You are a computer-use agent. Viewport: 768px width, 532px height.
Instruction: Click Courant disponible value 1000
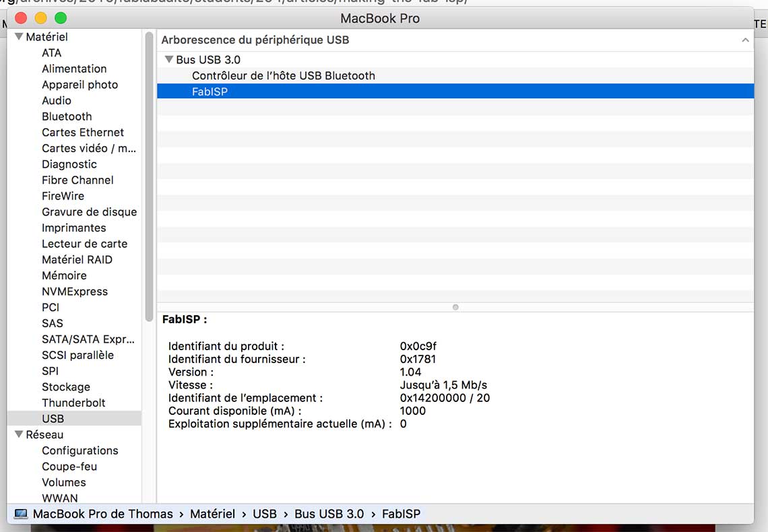tap(412, 411)
